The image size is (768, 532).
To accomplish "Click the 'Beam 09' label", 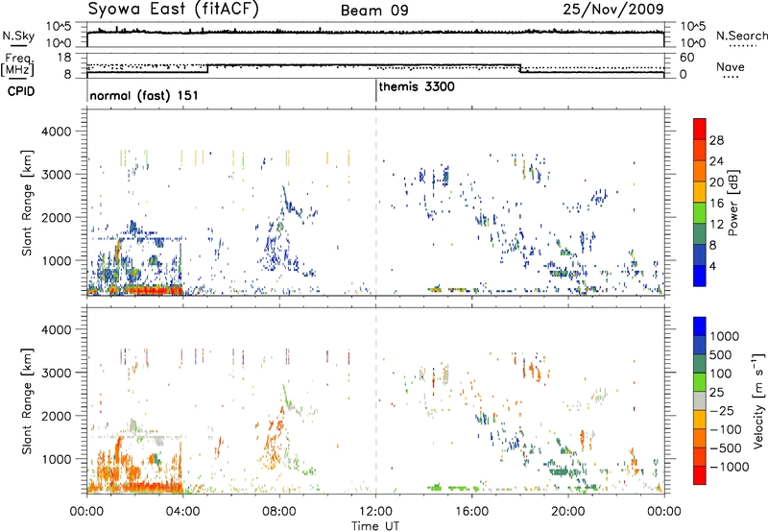I will [x=374, y=11].
